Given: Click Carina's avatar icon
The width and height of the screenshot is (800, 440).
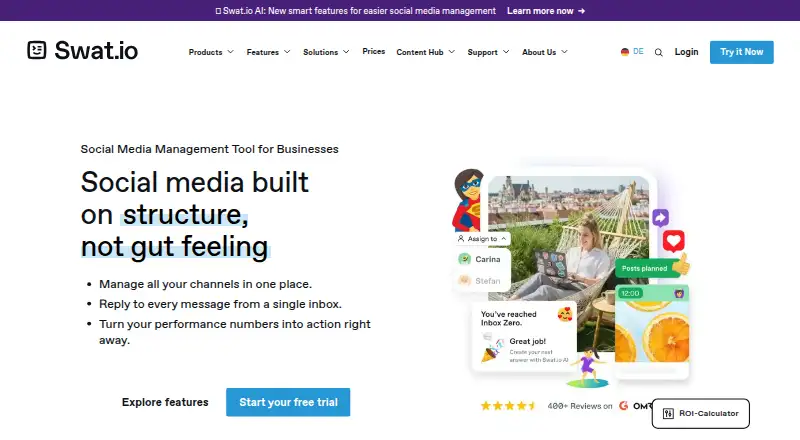Looking at the screenshot, I should click(464, 259).
